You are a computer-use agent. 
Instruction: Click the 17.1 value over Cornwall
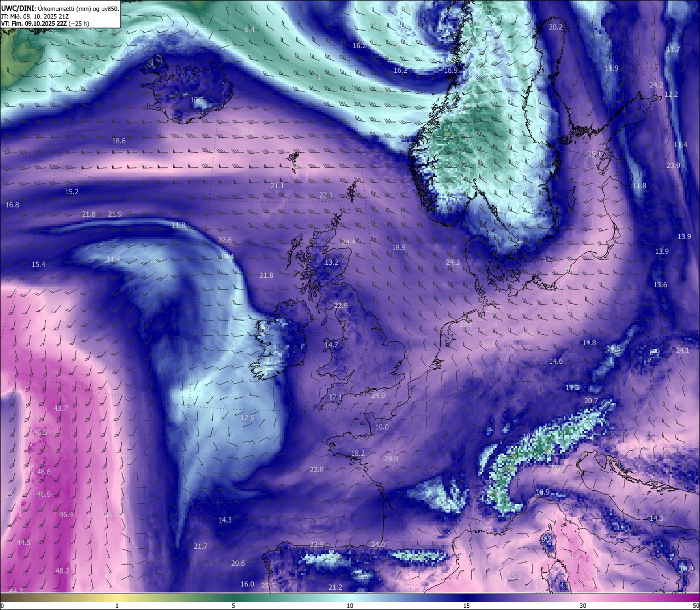335,397
